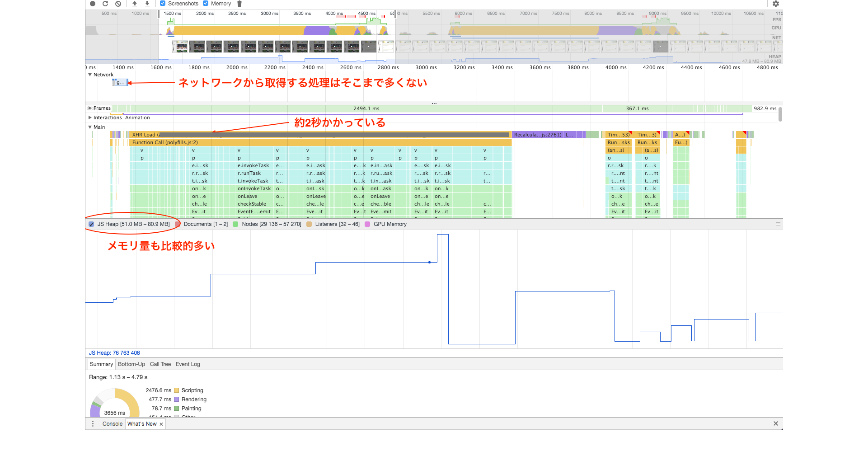Click the Scripting legend color swatch
The image size is (868, 451).
pyautogui.click(x=177, y=390)
